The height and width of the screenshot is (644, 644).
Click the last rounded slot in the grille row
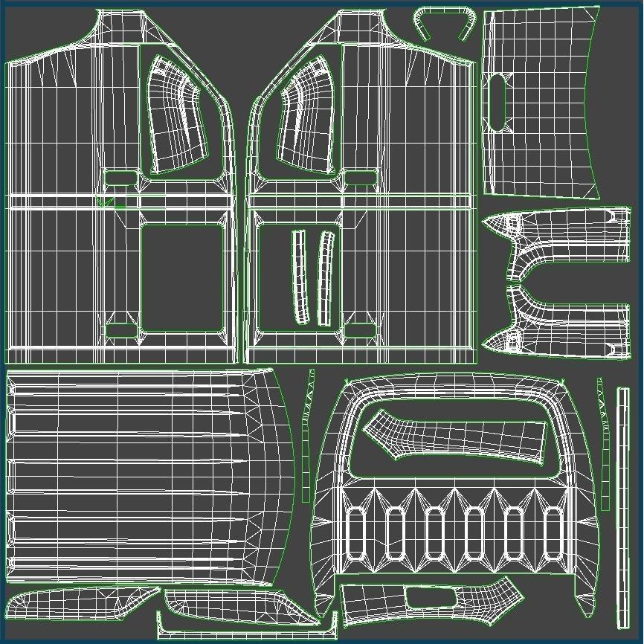click(x=552, y=534)
